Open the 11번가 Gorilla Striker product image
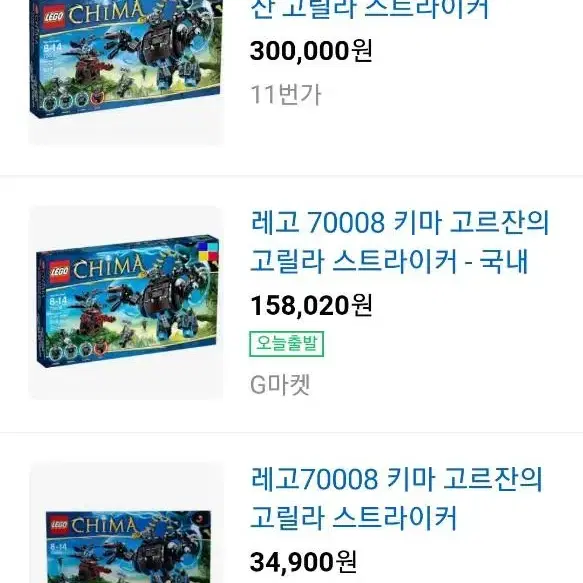583x583 pixels. 126,73
